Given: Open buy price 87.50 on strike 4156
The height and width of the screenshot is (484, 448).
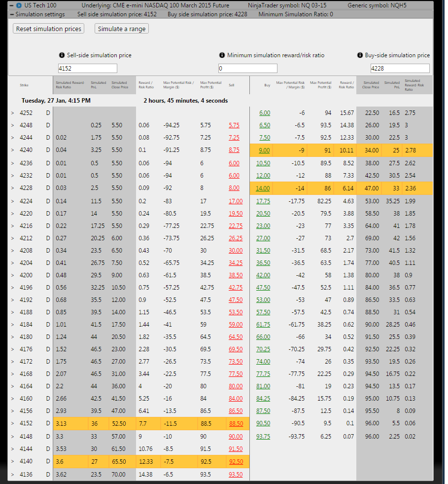Looking at the screenshot, I should tap(263, 411).
